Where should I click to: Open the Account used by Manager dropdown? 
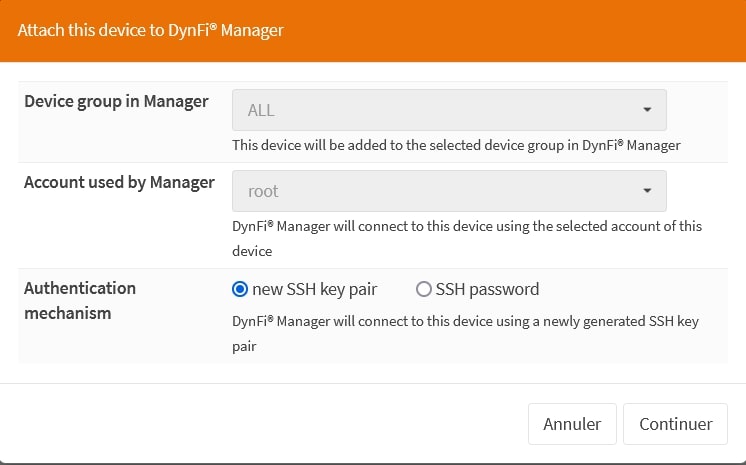coord(449,191)
